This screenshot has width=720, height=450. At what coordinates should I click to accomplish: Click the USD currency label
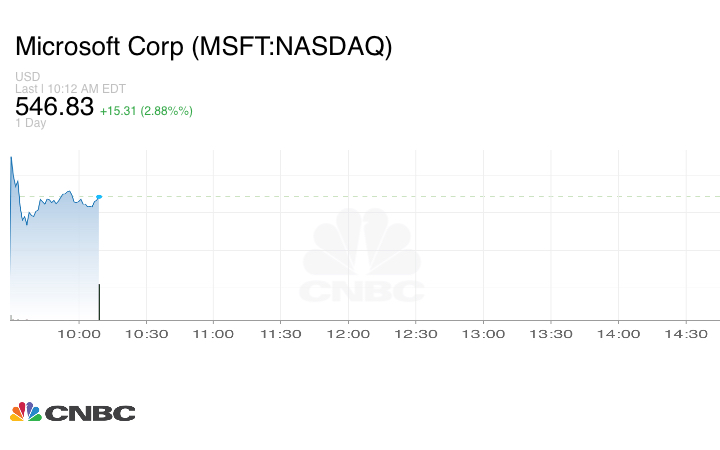(x=28, y=77)
